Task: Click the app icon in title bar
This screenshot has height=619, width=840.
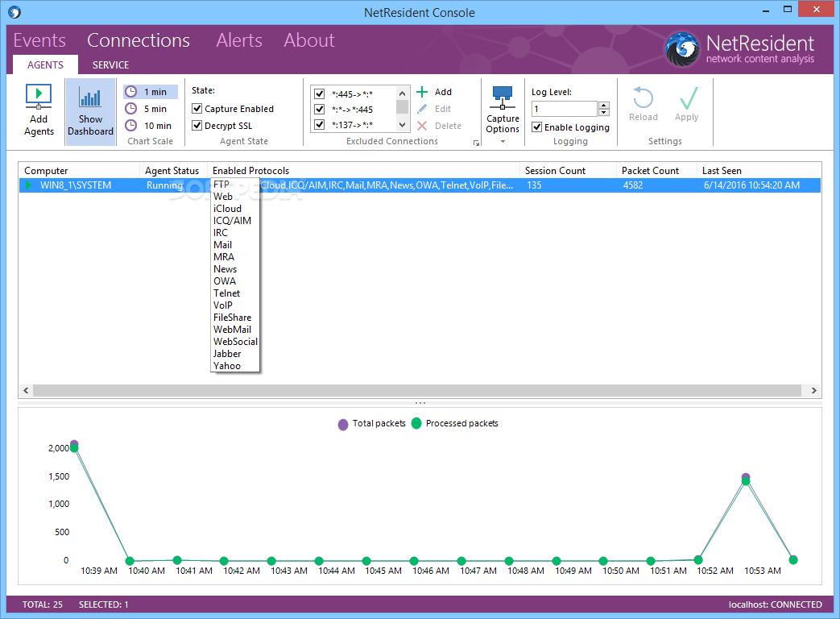Action: coord(14,12)
